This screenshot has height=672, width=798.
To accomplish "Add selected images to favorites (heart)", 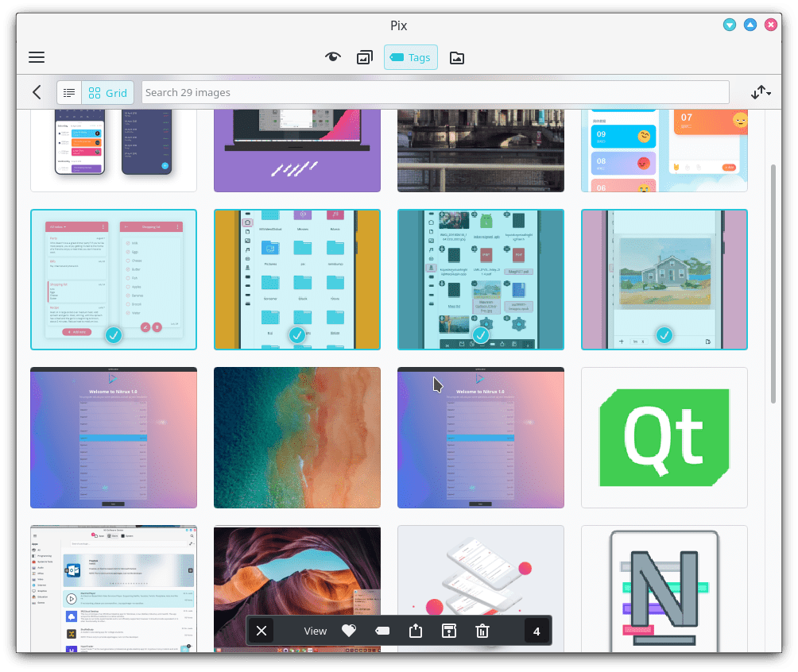I will click(x=348, y=631).
